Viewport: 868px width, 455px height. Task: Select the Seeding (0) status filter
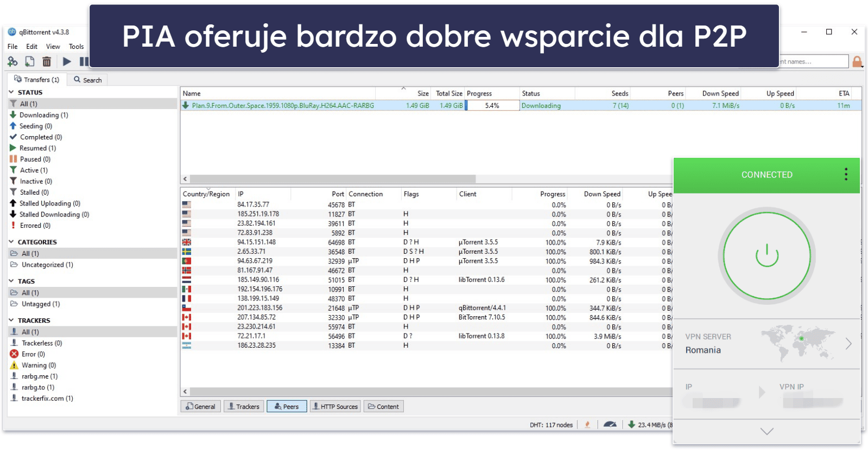(x=92, y=126)
